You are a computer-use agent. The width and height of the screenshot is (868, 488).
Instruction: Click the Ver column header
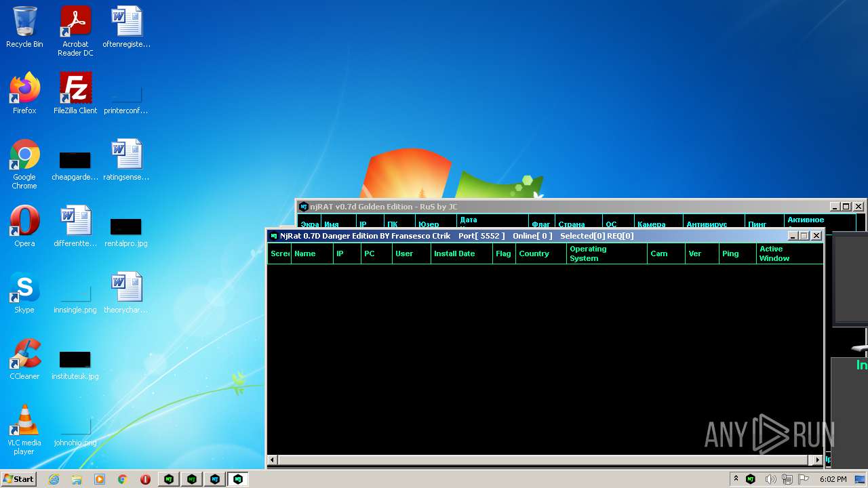coord(702,253)
